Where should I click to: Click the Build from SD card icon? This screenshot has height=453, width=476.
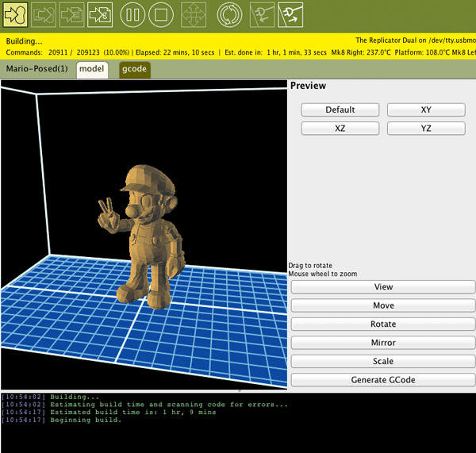pos(44,15)
